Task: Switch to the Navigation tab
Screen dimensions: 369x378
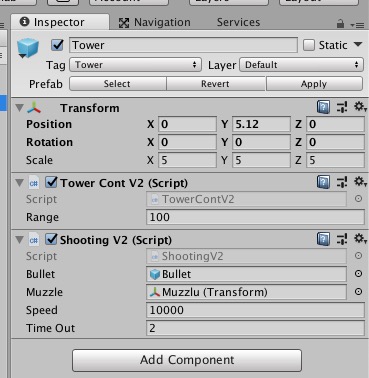Action: pyautogui.click(x=155, y=22)
